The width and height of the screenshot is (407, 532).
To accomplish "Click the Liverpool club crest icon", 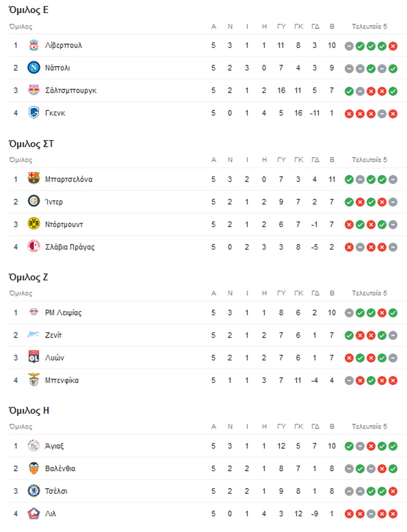I will tap(34, 45).
